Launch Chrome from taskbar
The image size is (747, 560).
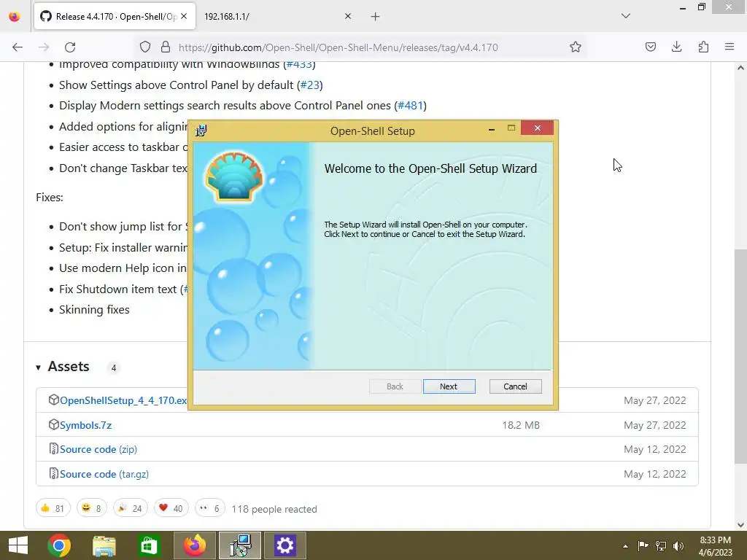[59, 545]
